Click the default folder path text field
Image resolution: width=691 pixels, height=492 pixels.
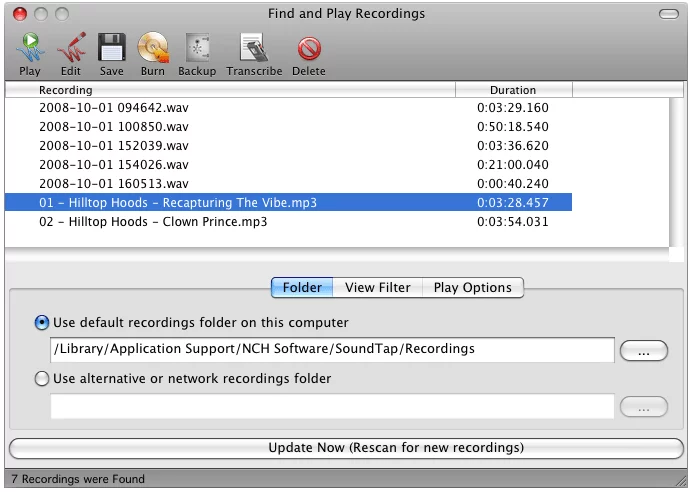tap(331, 350)
